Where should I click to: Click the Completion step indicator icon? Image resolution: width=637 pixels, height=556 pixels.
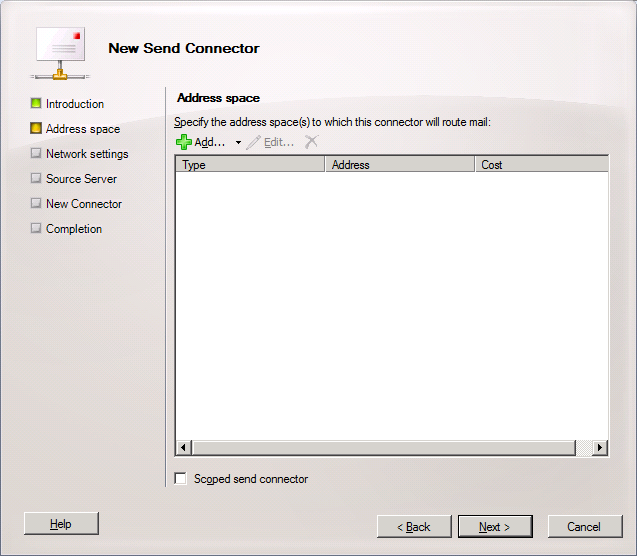pyautogui.click(x=36, y=229)
